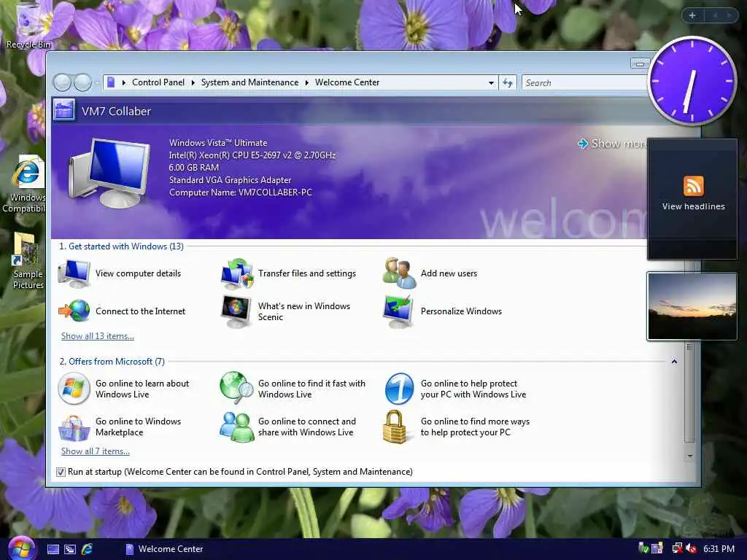Viewport: 747px width, 560px height.
Task: Click the RSS feed icon in sidebar gadget
Action: [693, 186]
